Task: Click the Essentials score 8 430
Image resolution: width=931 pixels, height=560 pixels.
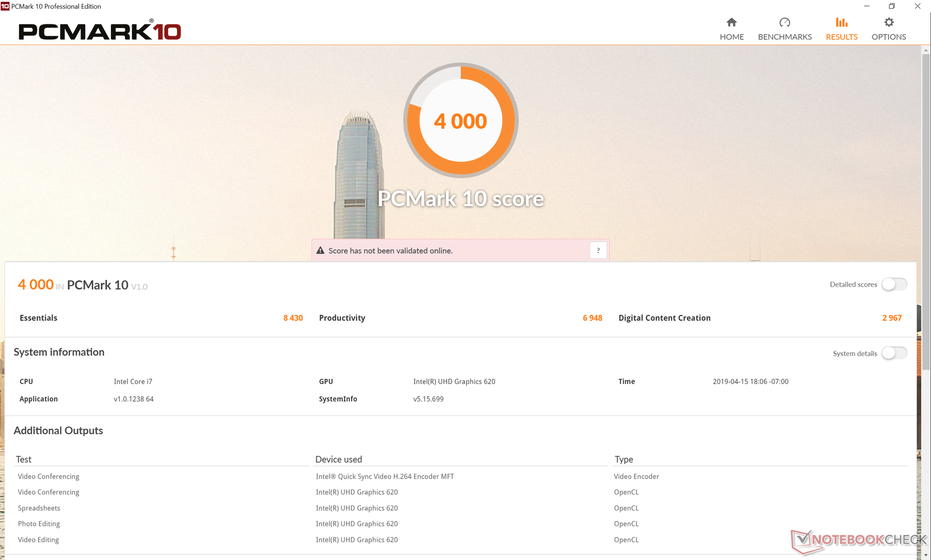Action: pyautogui.click(x=293, y=318)
